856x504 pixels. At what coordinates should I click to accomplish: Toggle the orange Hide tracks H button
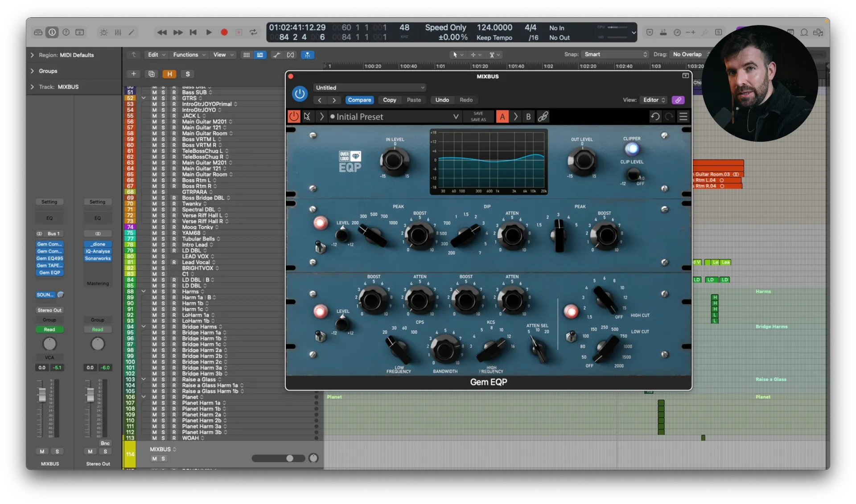click(x=169, y=74)
